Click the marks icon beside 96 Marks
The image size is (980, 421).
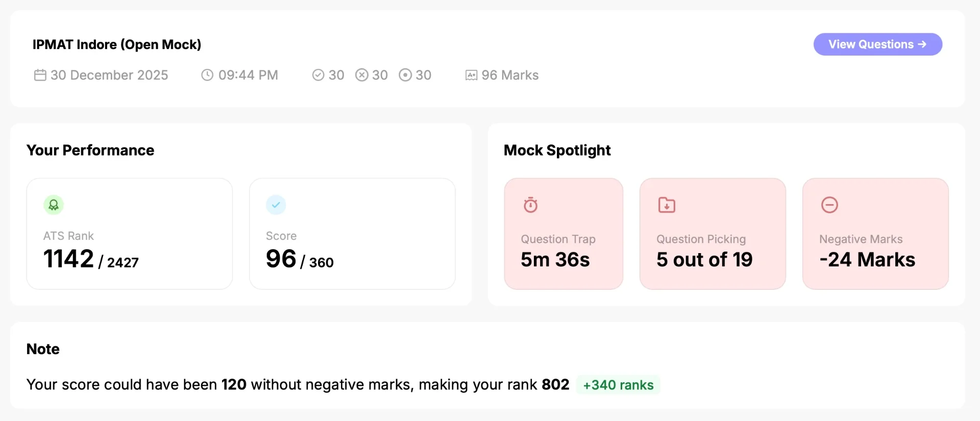click(x=471, y=76)
